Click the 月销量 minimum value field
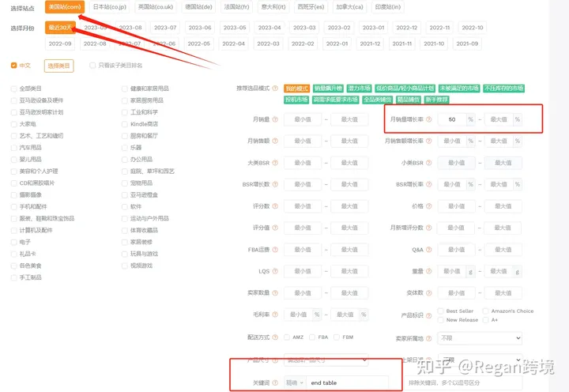Viewport: 569px width, 392px height. [x=302, y=119]
